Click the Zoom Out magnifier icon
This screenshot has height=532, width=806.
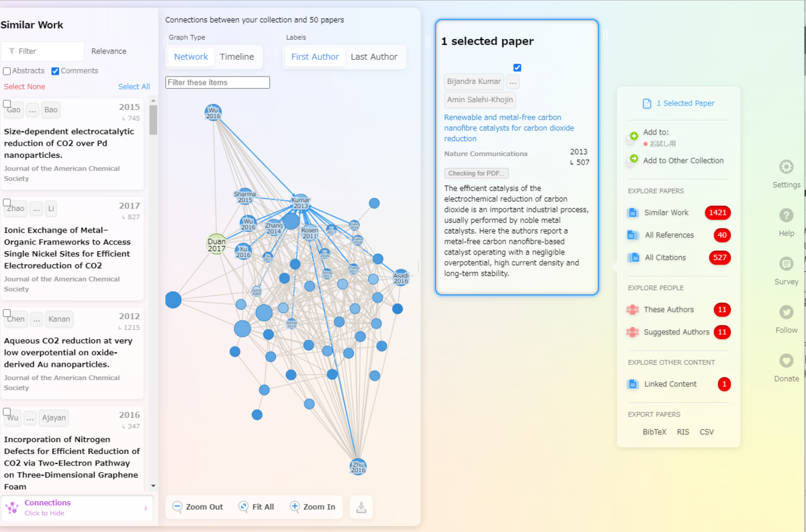pyautogui.click(x=177, y=507)
